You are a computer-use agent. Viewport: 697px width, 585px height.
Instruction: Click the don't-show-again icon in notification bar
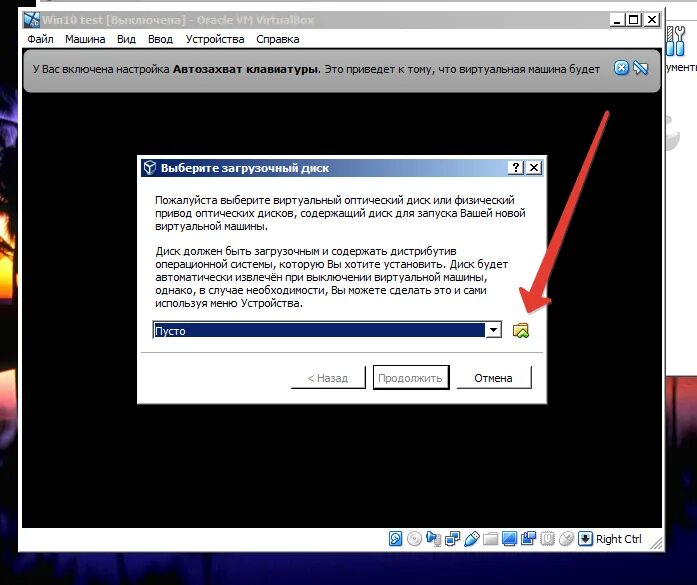tap(641, 68)
